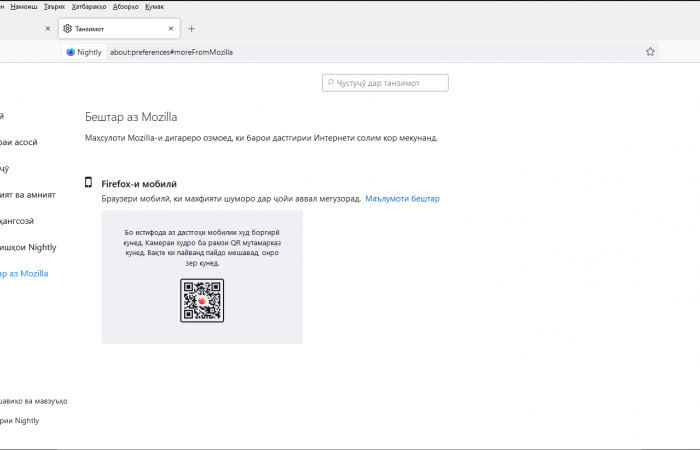Click the Firefox-и мобилӣ heading
700x450 pixels.
139,184
